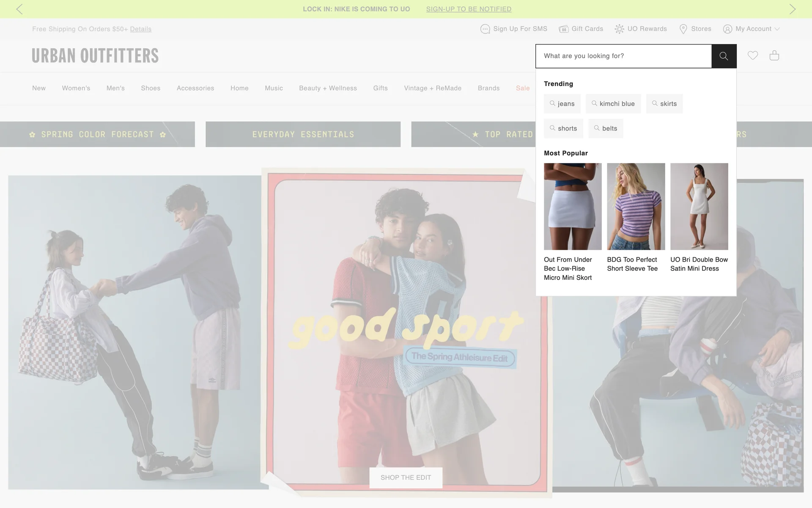
Task: Open the Vintage + ReMade menu
Action: pos(432,88)
